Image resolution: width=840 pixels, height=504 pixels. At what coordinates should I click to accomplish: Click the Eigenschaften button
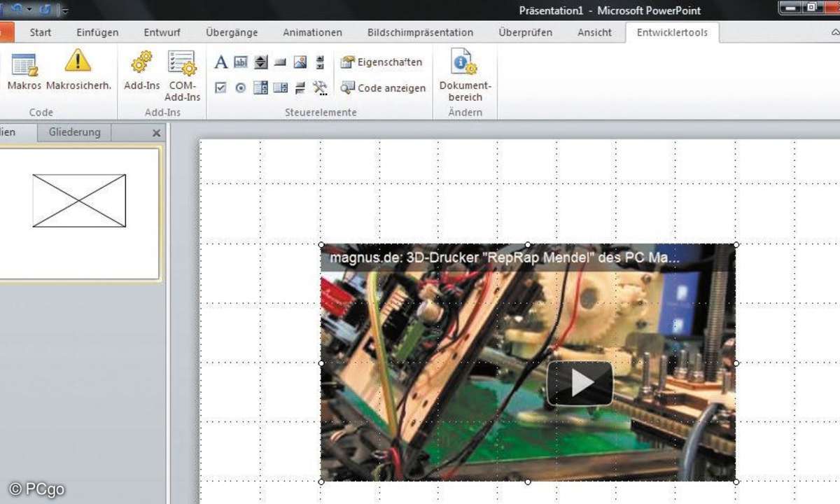pos(381,62)
